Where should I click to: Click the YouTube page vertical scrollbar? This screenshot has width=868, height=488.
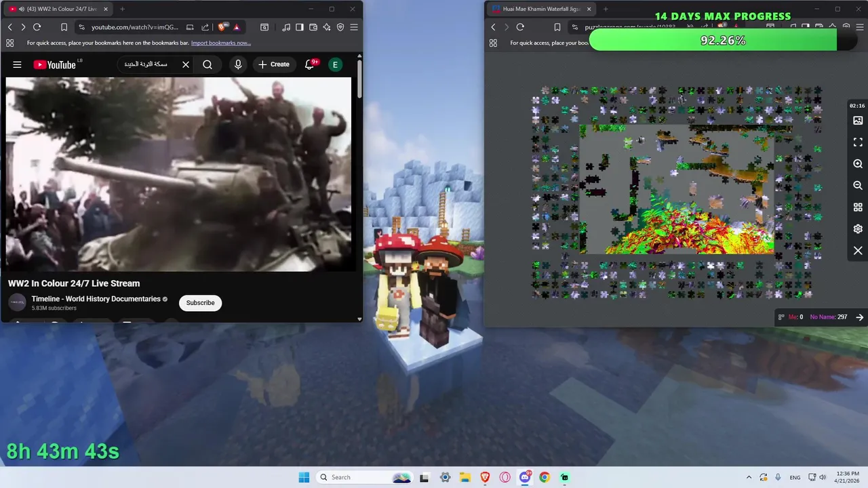click(x=359, y=80)
